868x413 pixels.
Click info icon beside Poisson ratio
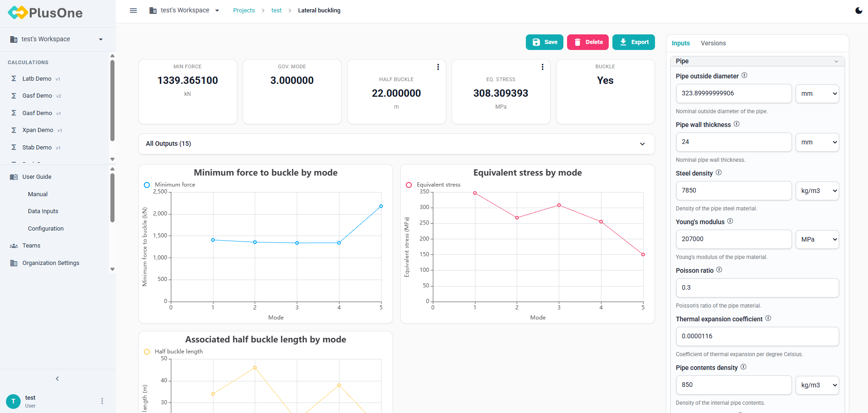coord(719,270)
